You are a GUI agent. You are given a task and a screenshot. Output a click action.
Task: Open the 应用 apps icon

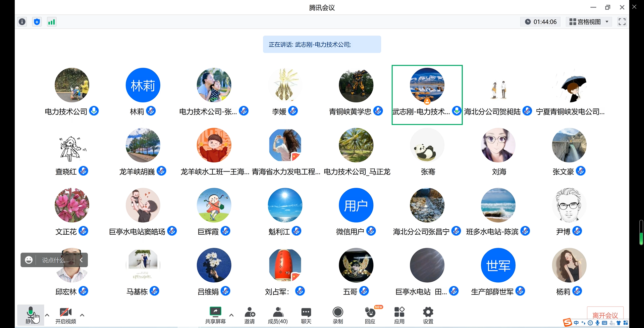click(399, 315)
